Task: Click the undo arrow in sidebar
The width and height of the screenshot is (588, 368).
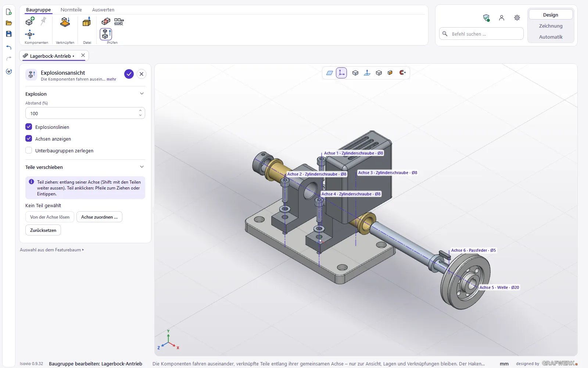Action: click(9, 47)
